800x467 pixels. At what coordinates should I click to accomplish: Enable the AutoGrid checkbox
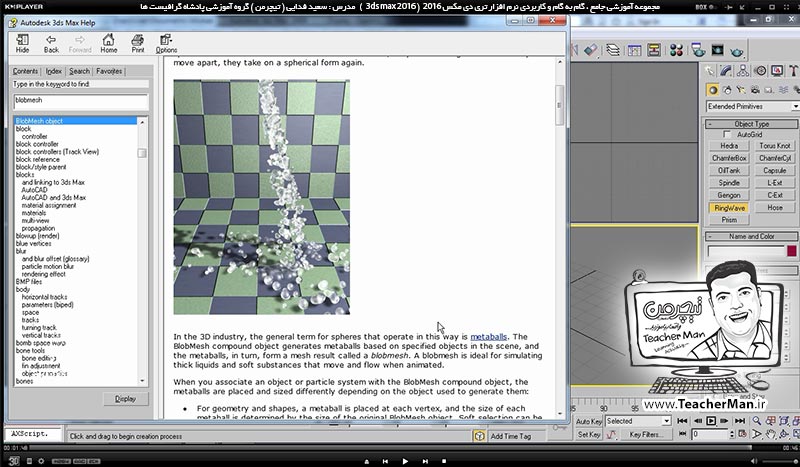pyautogui.click(x=727, y=134)
